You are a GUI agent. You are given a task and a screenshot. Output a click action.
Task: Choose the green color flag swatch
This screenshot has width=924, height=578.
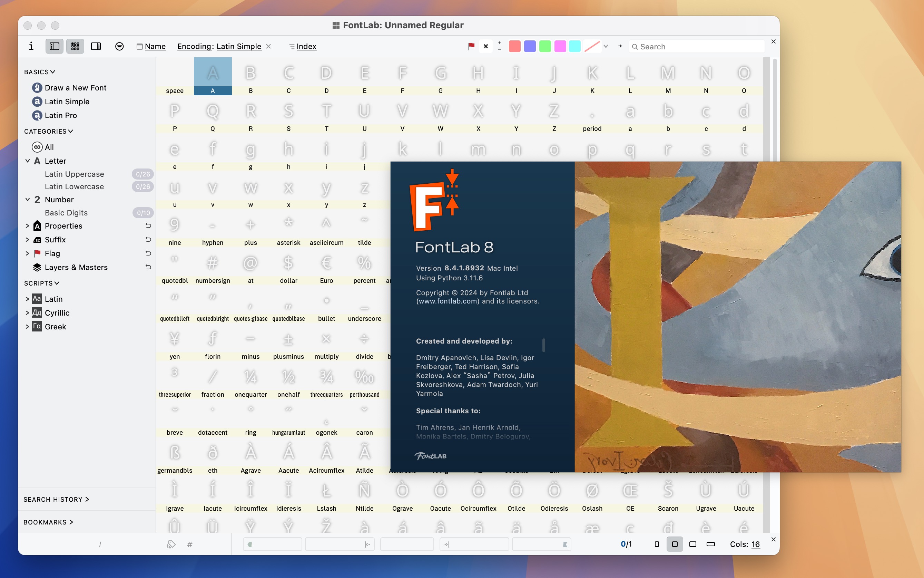coord(545,46)
